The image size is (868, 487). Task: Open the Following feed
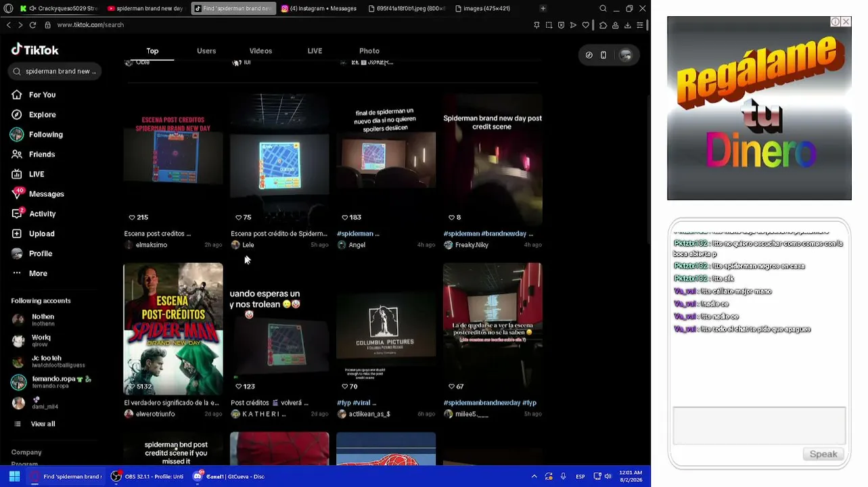point(37,135)
